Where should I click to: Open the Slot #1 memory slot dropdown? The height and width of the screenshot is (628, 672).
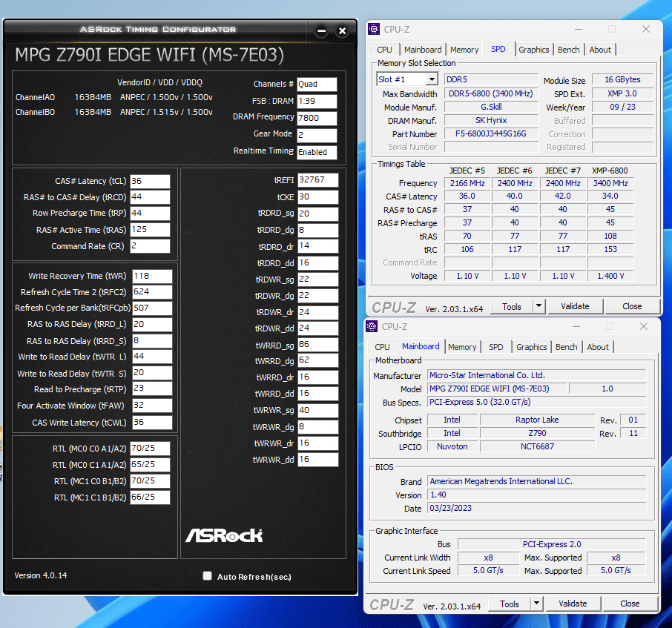tap(432, 79)
